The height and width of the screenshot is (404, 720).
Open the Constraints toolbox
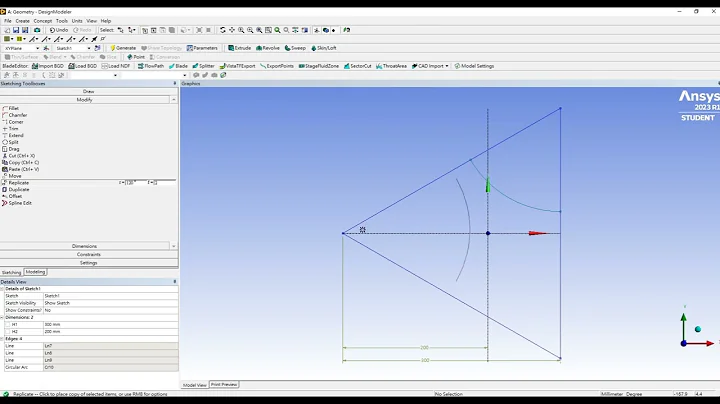point(89,254)
